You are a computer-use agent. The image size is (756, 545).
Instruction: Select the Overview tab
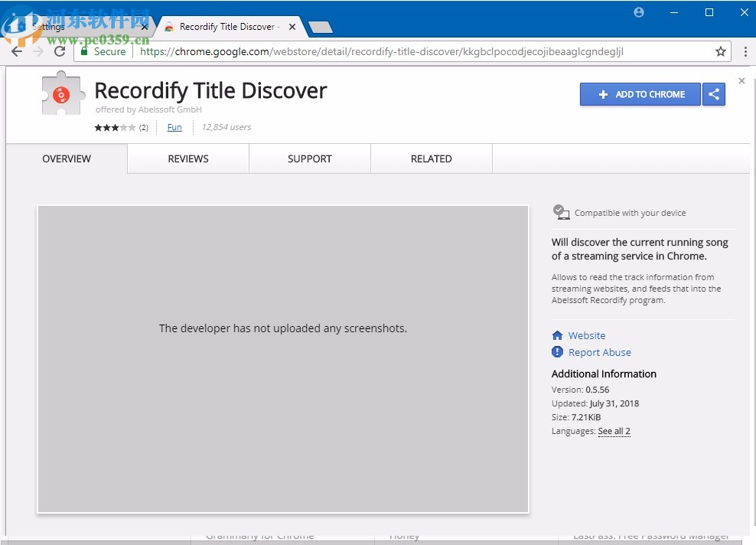tap(67, 158)
